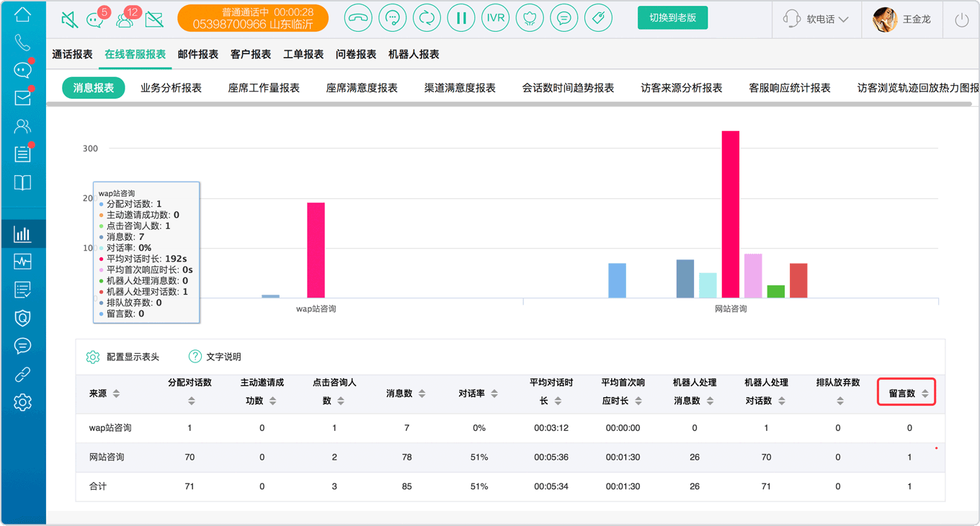Image resolution: width=980 pixels, height=526 pixels.
Task: Switch to 工单报表 tab
Action: pyautogui.click(x=303, y=54)
